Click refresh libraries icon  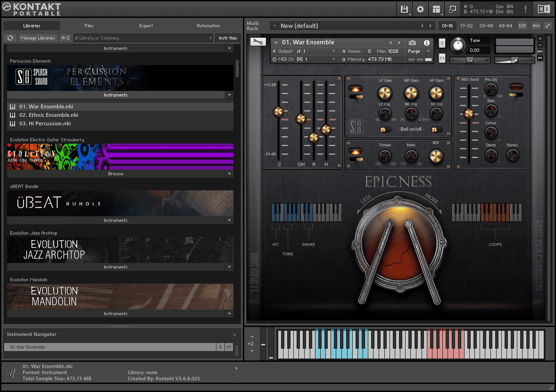point(10,38)
